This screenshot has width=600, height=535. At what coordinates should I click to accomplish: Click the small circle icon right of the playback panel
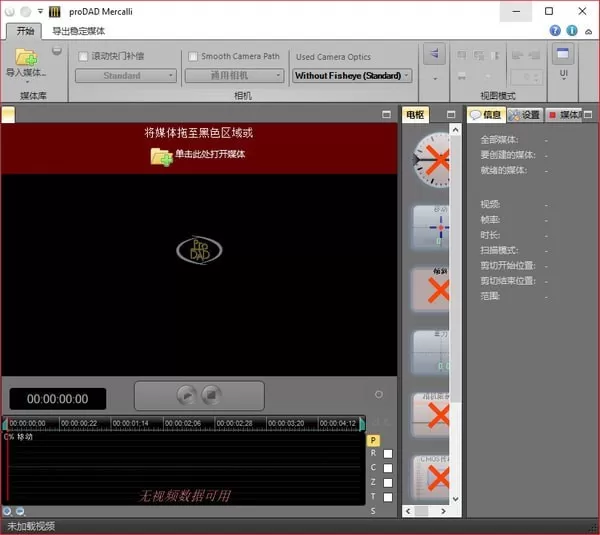(378, 394)
